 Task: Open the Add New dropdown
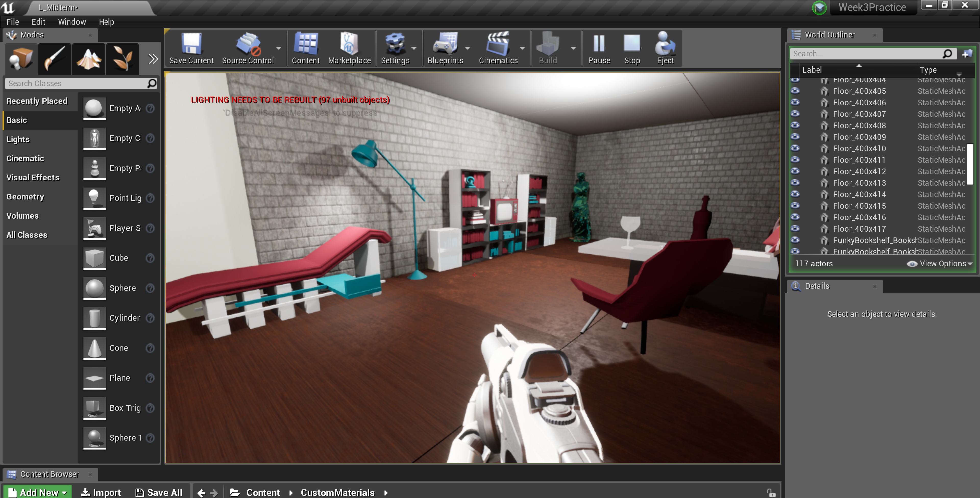point(37,492)
